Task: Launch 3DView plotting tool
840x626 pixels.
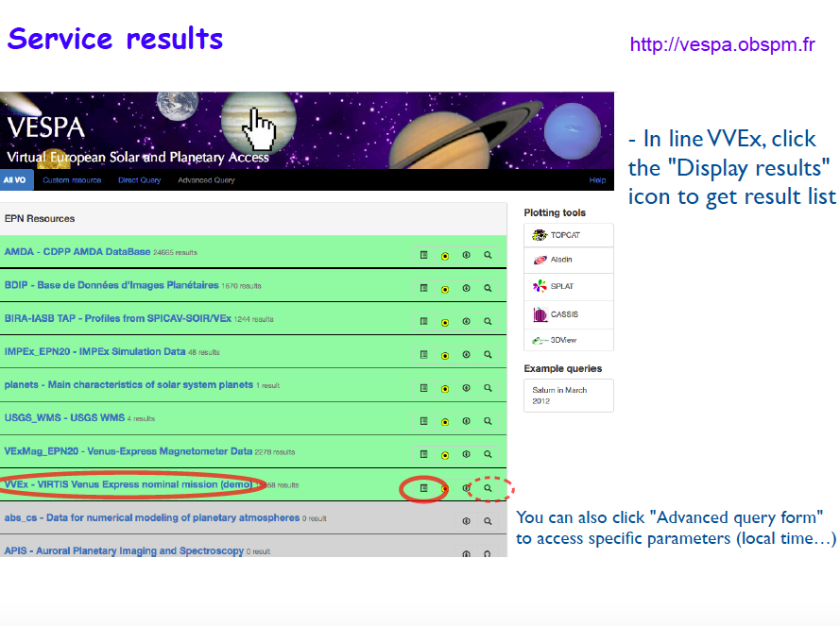Action: pyautogui.click(x=569, y=340)
